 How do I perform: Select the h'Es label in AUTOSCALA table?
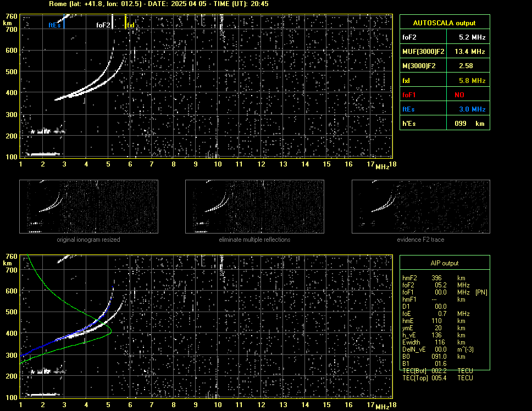point(409,124)
